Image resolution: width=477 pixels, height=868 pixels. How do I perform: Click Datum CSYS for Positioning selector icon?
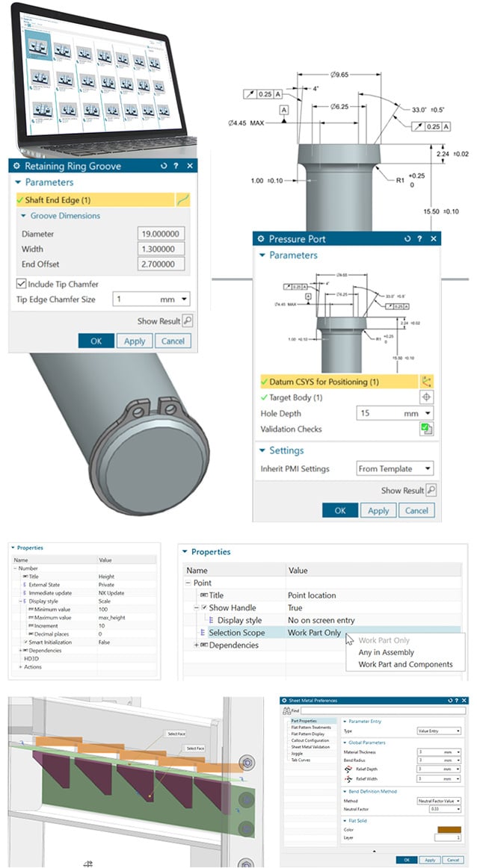(x=428, y=382)
